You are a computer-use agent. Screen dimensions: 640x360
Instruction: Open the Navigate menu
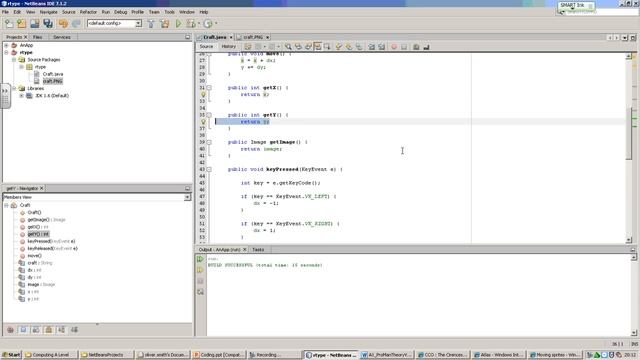tap(49, 12)
